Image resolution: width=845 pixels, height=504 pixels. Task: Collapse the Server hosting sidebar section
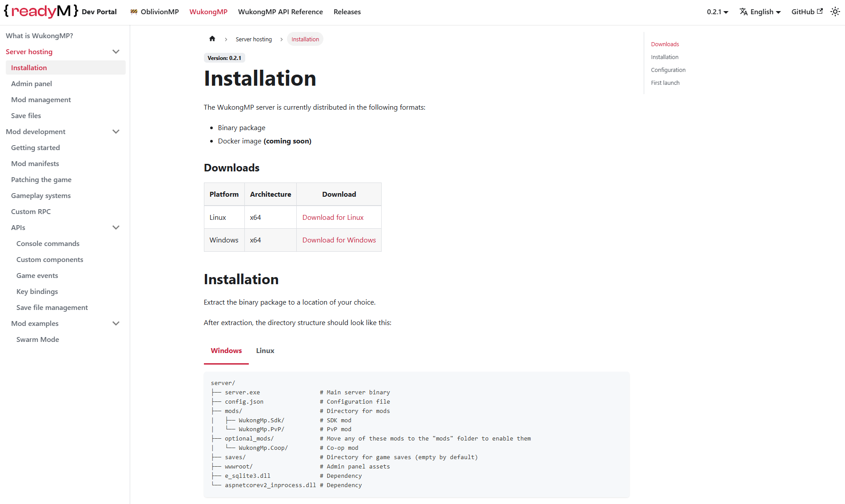pos(116,52)
